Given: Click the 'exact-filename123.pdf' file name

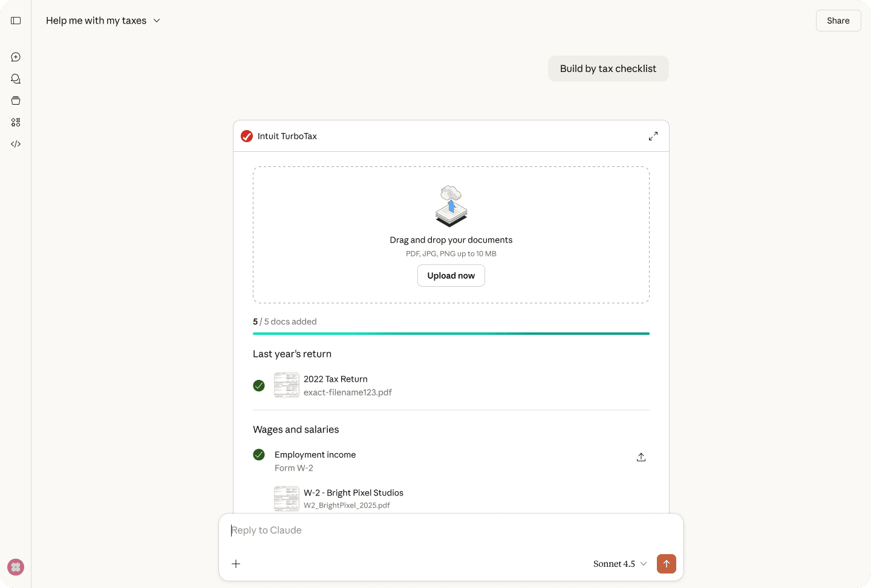Looking at the screenshot, I should (x=348, y=393).
